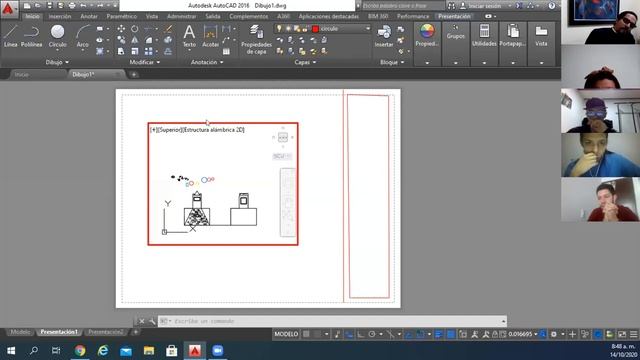
Task: Toggle layer lock padlock icon
Action: click(x=304, y=29)
